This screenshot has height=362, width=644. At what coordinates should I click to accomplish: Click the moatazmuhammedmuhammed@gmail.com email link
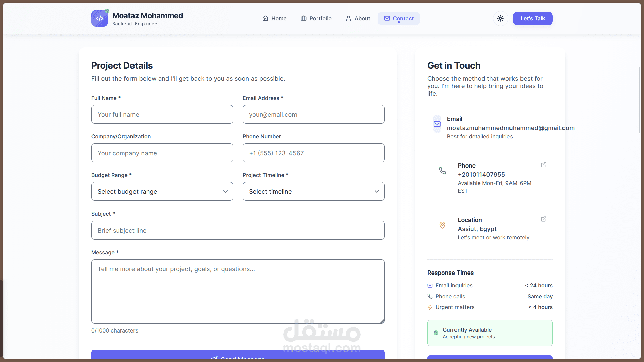510,128
